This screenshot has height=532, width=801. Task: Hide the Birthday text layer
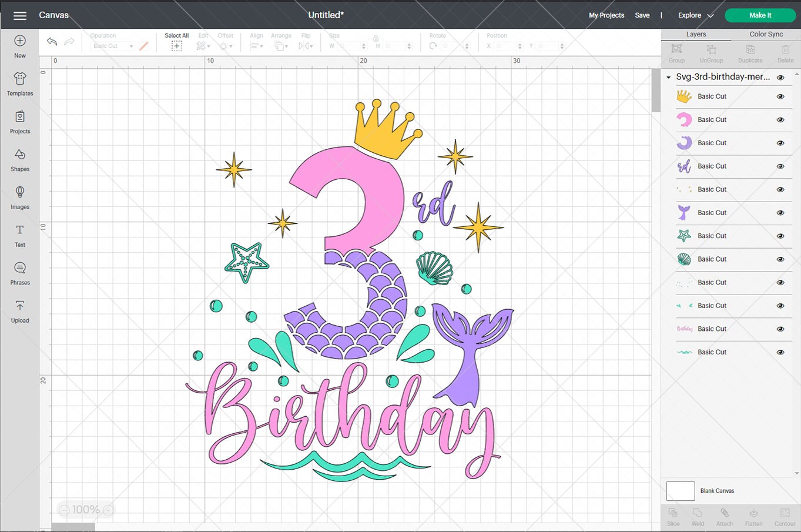click(780, 329)
